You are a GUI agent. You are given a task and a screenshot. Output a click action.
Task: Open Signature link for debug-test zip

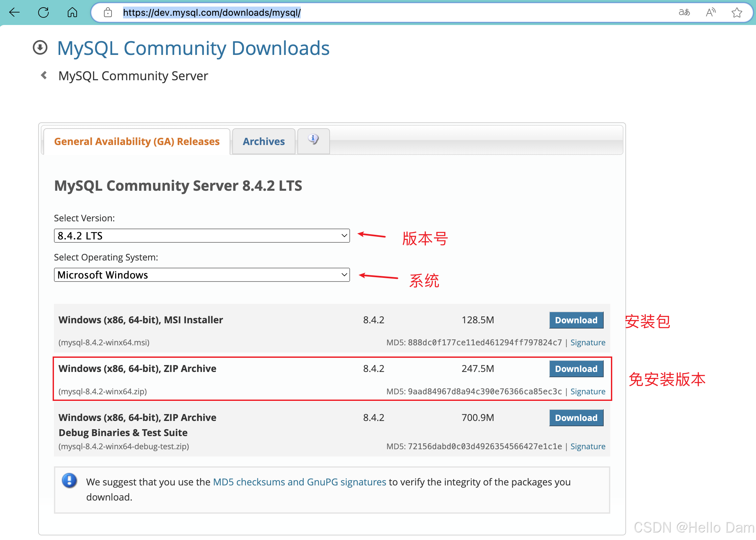[x=588, y=447]
